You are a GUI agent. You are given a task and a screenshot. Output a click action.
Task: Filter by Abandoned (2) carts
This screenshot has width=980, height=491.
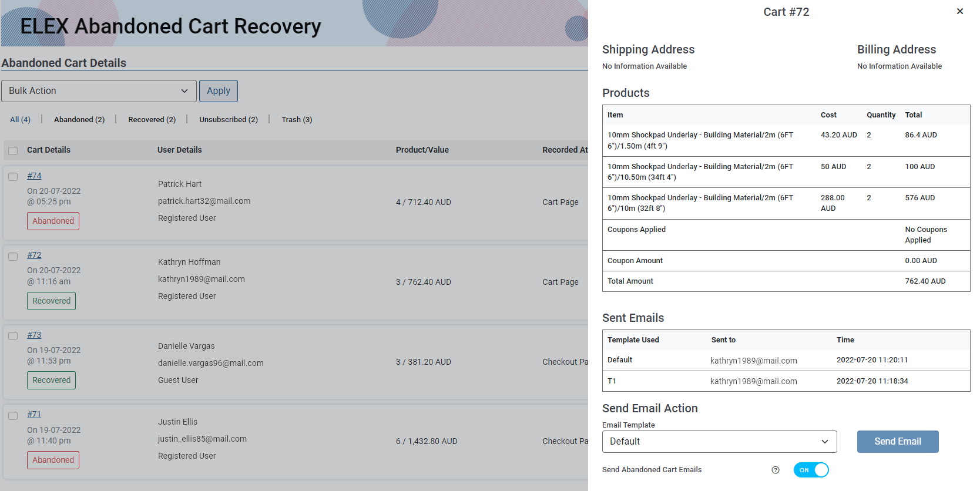click(79, 119)
